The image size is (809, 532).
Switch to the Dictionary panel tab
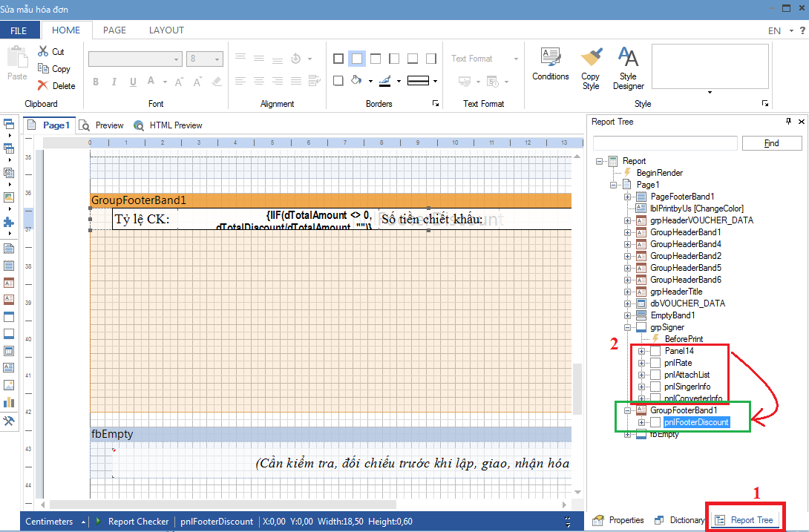[x=680, y=520]
